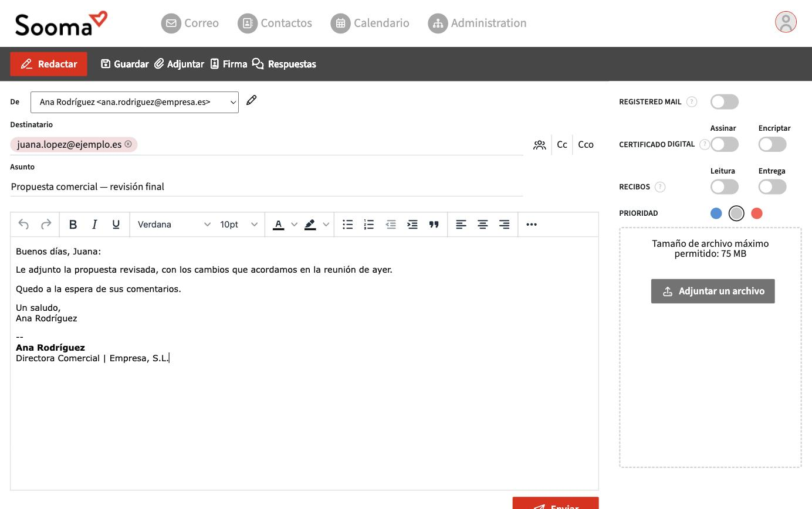Select the blue low priority dot
This screenshot has width=812, height=509.
[x=716, y=213]
